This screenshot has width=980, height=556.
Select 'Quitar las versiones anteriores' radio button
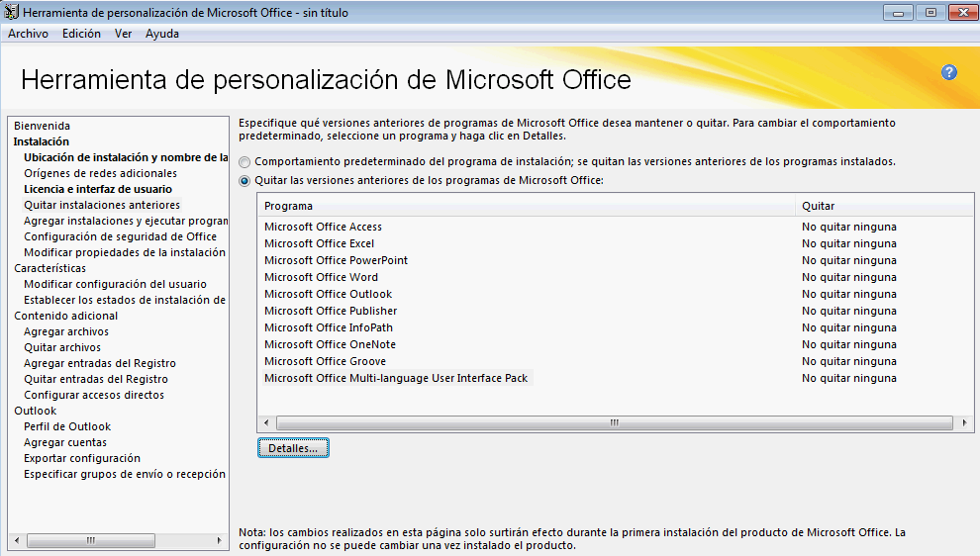tap(245, 181)
